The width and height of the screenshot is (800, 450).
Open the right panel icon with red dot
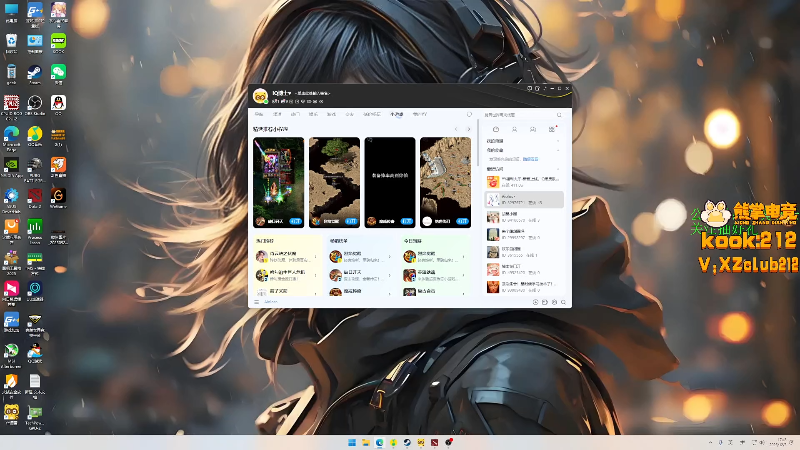(x=552, y=129)
